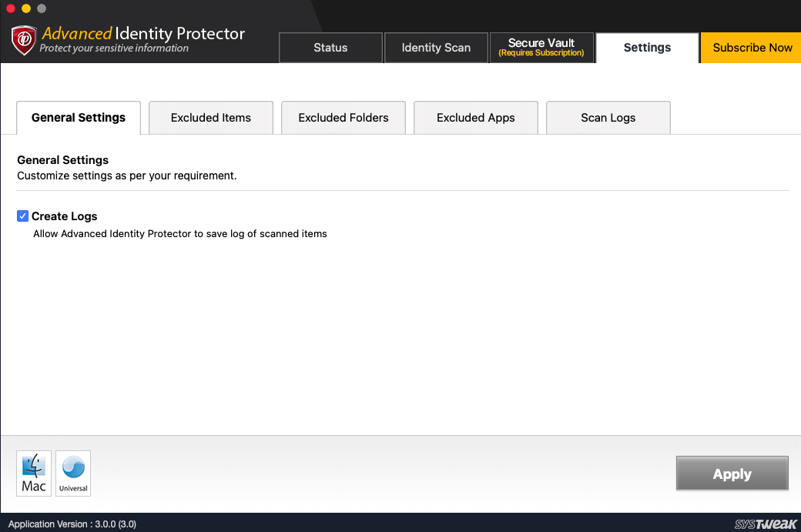Screen dimensions: 801x532
Task: Click the Subscribe Now button
Action: coord(752,48)
